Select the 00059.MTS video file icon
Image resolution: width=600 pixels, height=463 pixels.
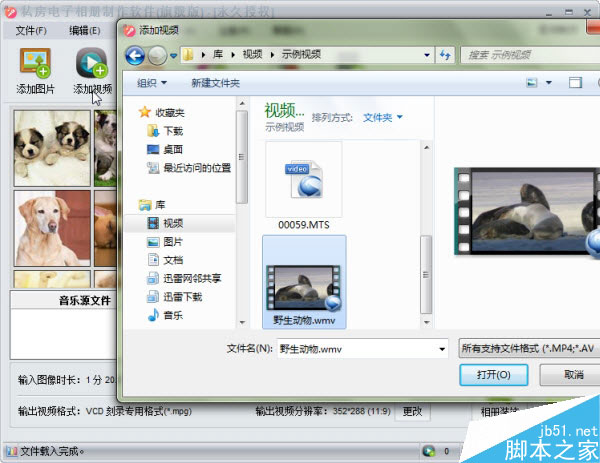303,180
